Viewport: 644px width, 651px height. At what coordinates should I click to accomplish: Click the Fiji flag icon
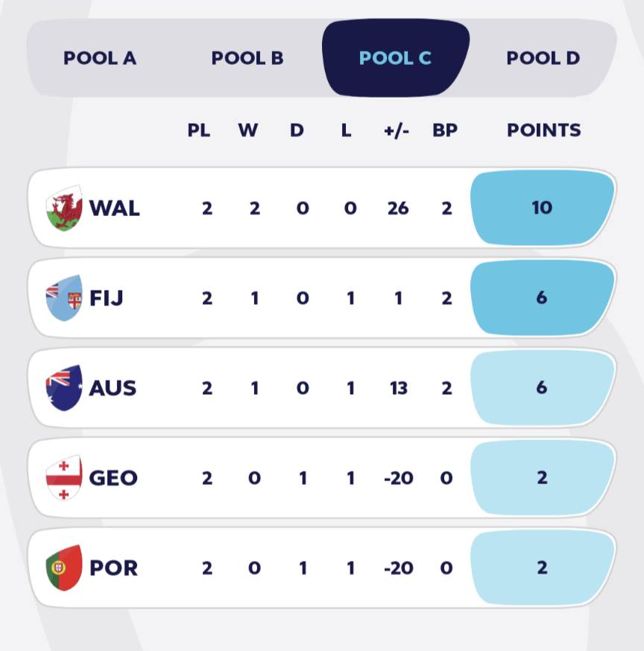pyautogui.click(x=64, y=298)
